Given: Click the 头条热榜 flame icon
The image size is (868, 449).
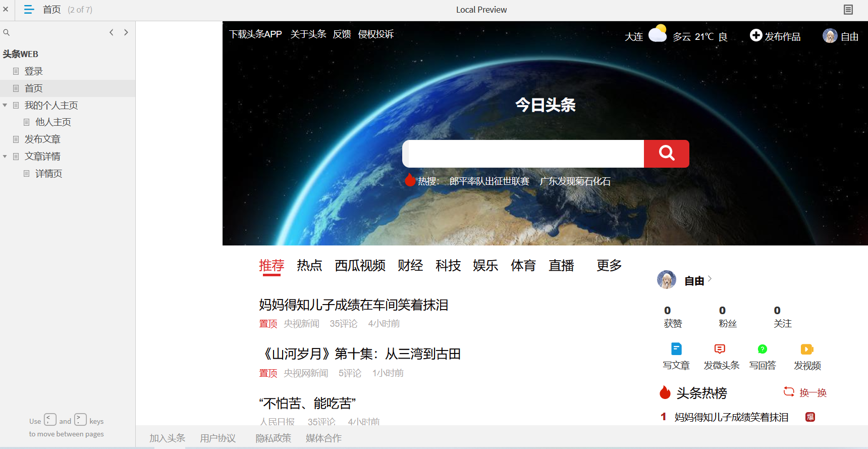Looking at the screenshot, I should tap(665, 392).
